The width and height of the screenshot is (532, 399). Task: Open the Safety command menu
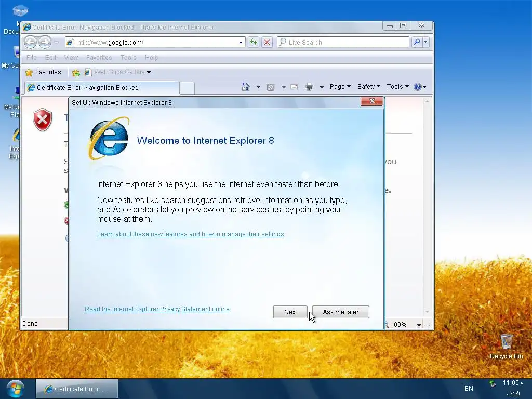(x=368, y=87)
